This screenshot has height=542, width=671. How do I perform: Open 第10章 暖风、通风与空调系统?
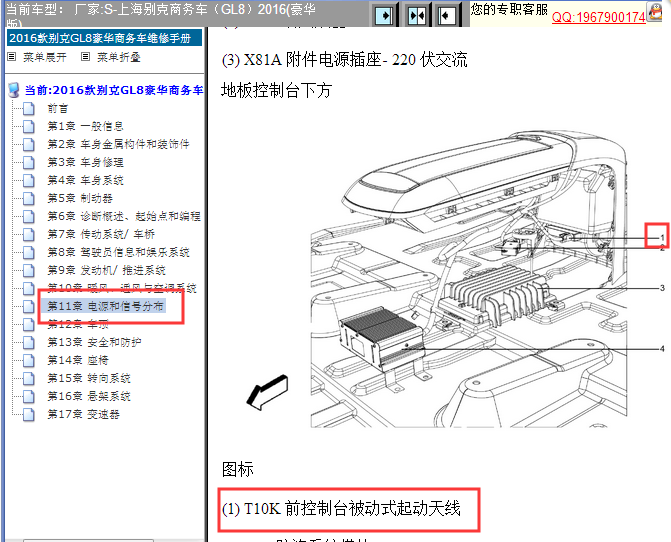pyautogui.click(x=122, y=288)
